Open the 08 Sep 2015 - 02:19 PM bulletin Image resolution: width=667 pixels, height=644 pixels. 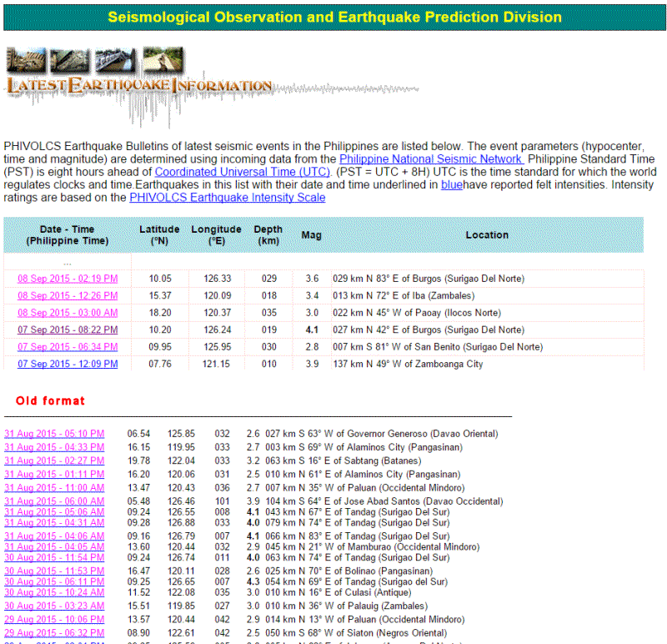click(x=68, y=279)
